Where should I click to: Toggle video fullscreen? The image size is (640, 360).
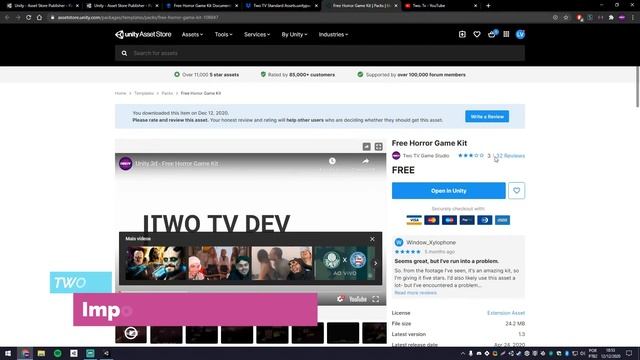pyautogui.click(x=376, y=300)
